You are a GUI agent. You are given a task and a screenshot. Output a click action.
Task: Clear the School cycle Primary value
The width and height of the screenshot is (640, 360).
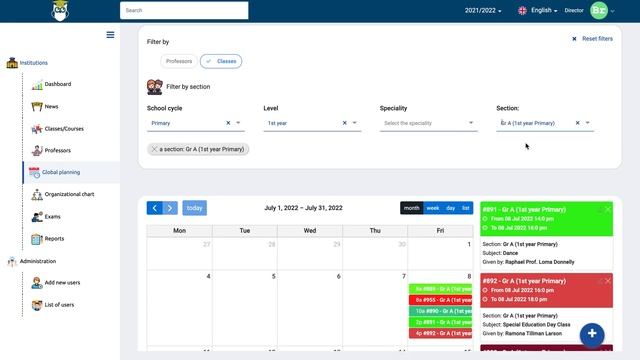pyautogui.click(x=228, y=123)
